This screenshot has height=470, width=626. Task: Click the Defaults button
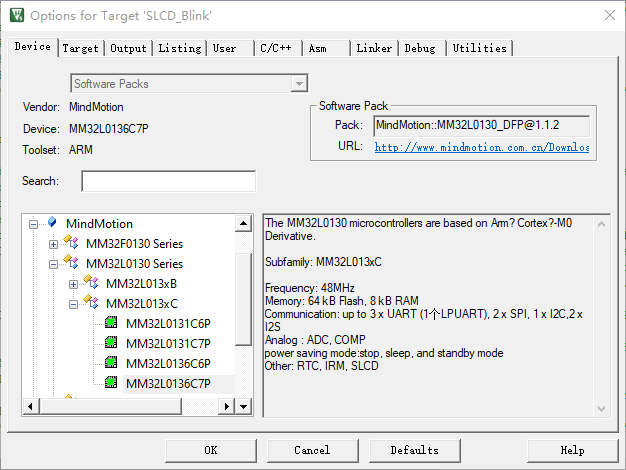(x=414, y=450)
